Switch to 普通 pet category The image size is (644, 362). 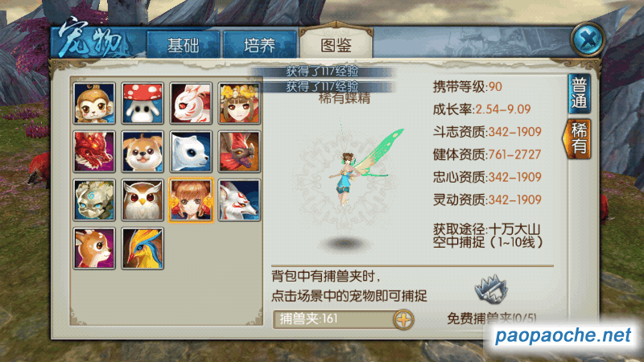click(579, 93)
